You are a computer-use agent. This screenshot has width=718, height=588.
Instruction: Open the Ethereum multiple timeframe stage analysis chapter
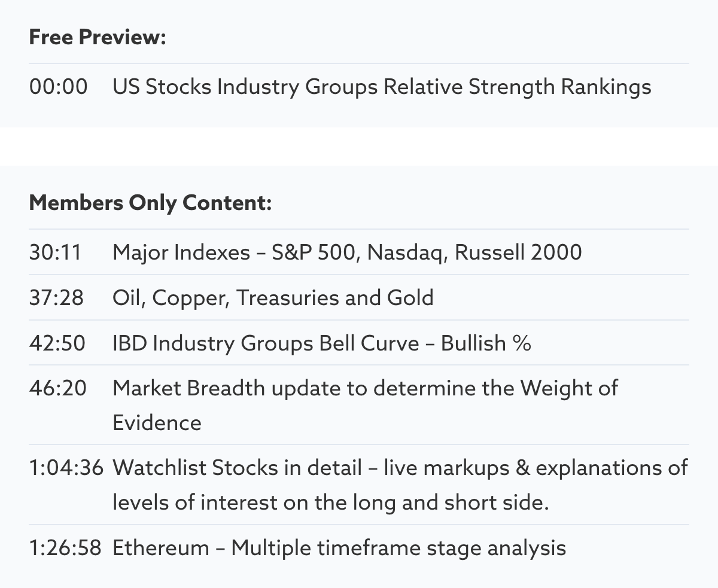(339, 548)
